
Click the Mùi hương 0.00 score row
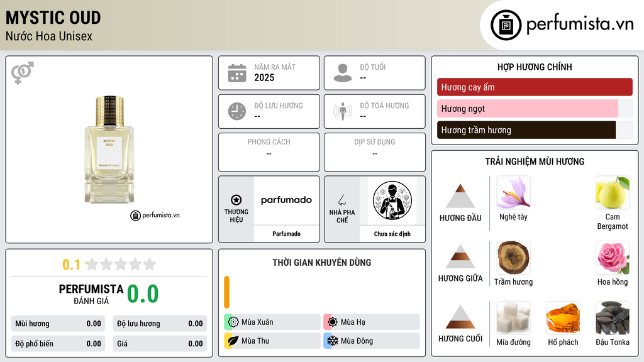tap(58, 324)
